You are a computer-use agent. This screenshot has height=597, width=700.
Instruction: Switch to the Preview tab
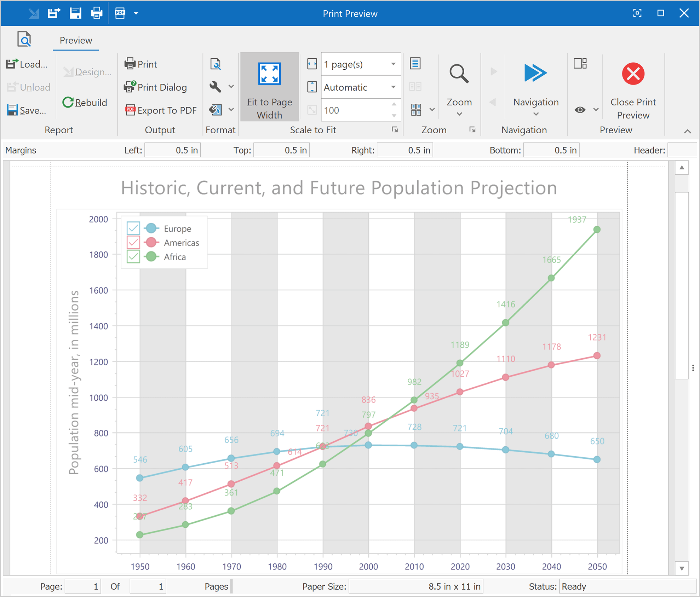pyautogui.click(x=75, y=40)
